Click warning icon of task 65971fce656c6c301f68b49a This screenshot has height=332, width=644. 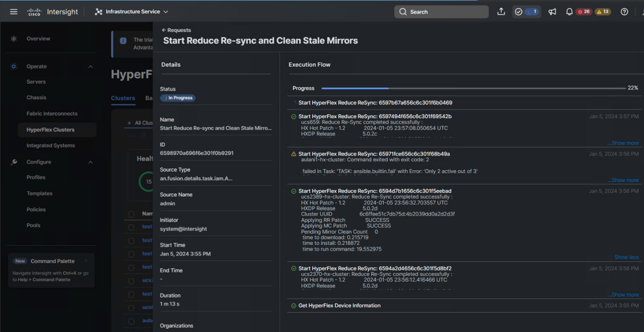(x=294, y=154)
